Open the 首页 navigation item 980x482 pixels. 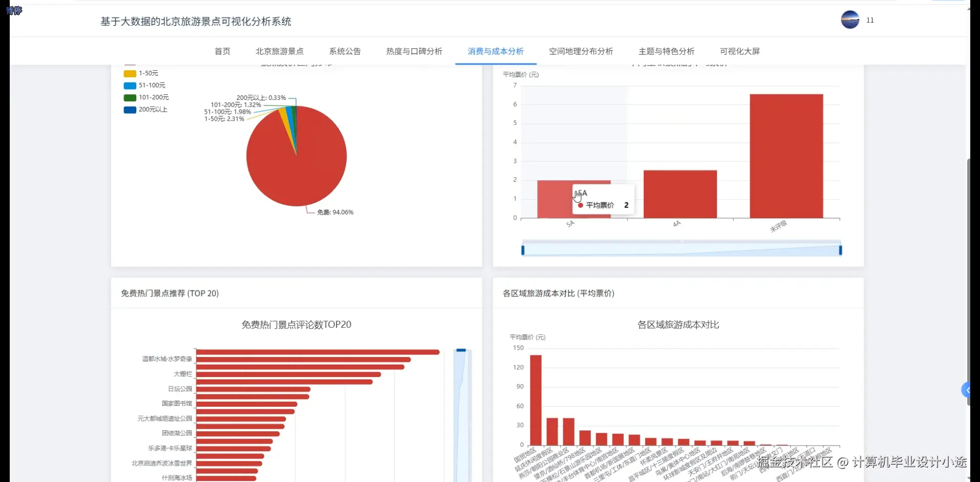[x=222, y=51]
